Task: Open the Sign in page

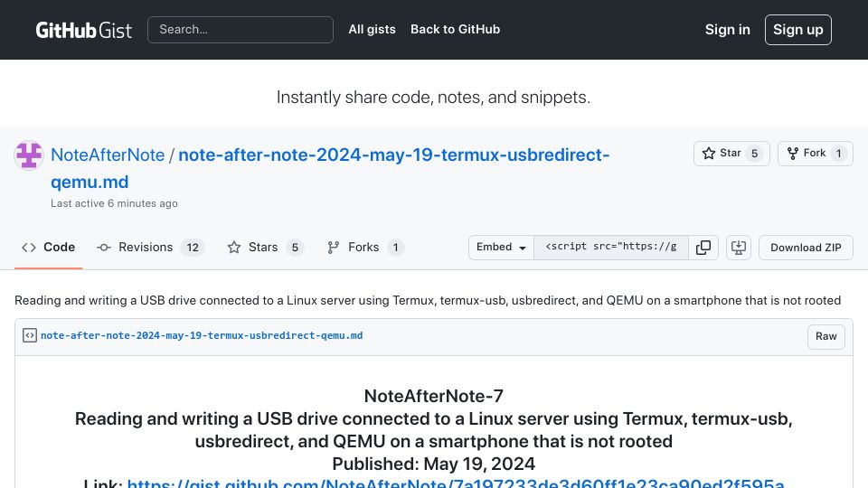Action: [x=727, y=29]
